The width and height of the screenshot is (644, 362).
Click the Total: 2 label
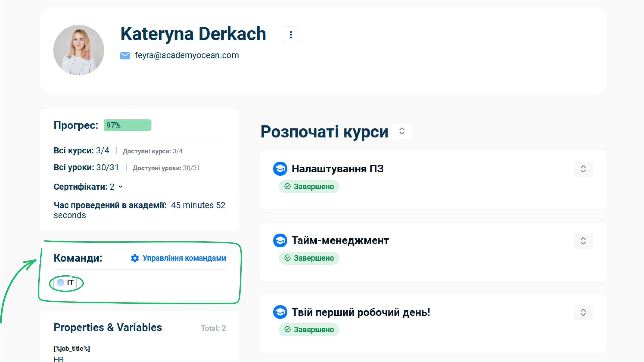coord(213,328)
